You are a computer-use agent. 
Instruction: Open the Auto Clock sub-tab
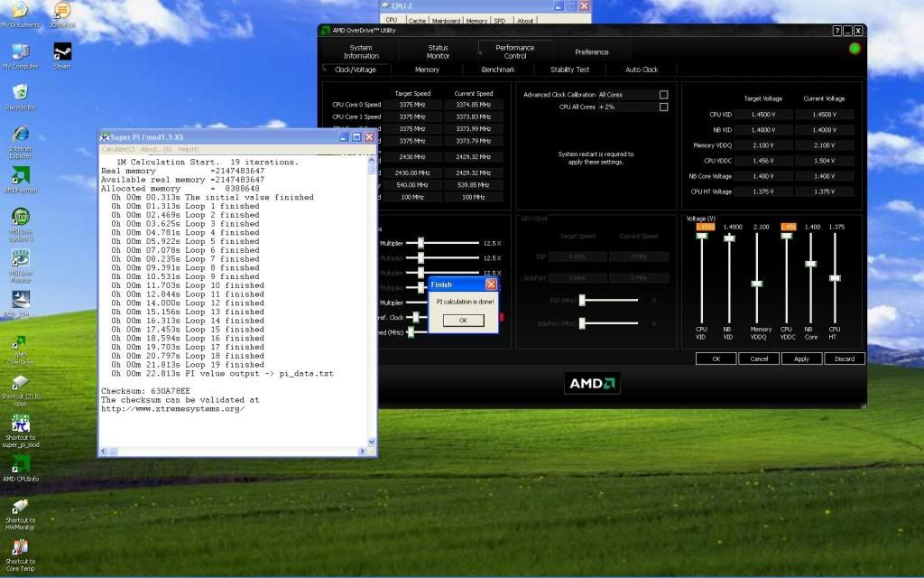[642, 70]
